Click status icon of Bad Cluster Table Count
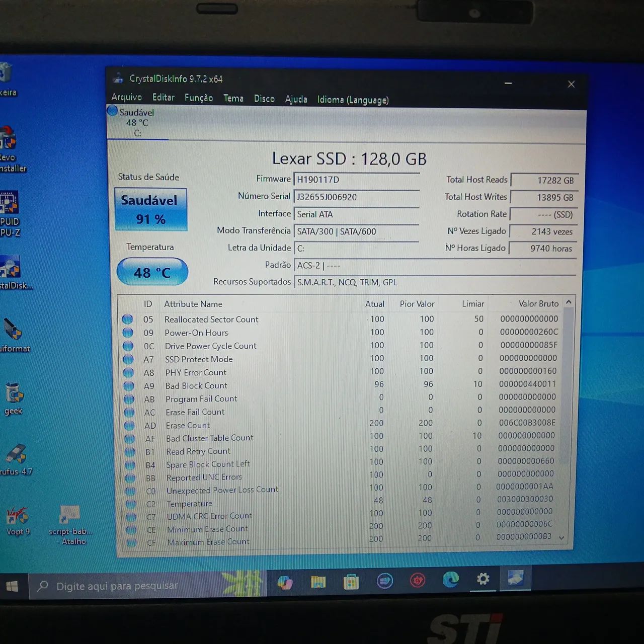Image resolution: width=644 pixels, height=644 pixels. pyautogui.click(x=130, y=439)
